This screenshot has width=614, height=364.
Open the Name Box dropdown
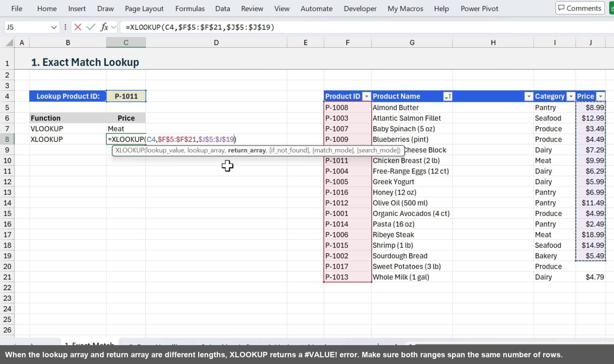click(x=54, y=27)
